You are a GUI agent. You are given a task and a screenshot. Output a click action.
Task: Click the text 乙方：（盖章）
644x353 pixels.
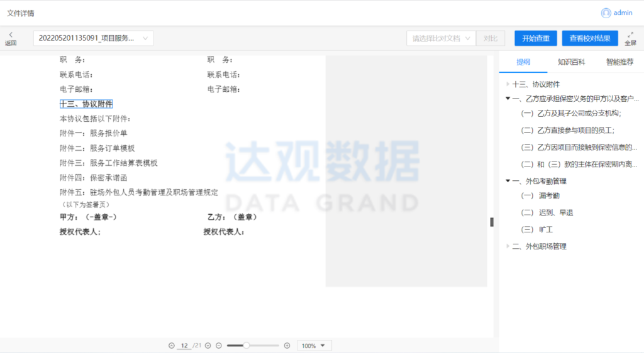(233, 217)
